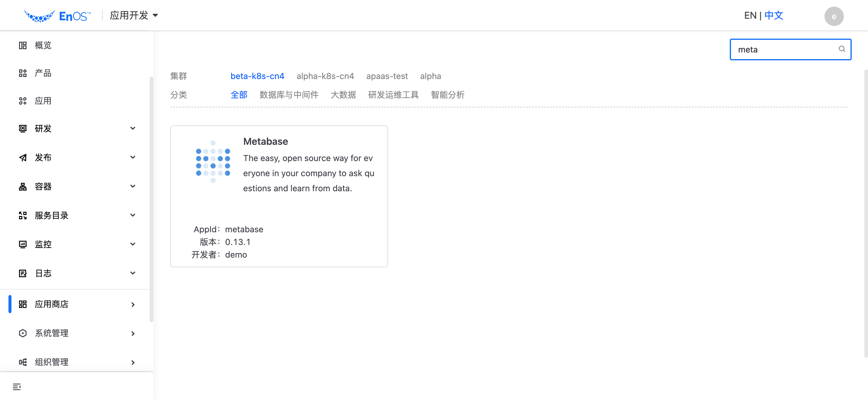Click the 产品 products sidebar icon
868x400 pixels.
point(23,73)
